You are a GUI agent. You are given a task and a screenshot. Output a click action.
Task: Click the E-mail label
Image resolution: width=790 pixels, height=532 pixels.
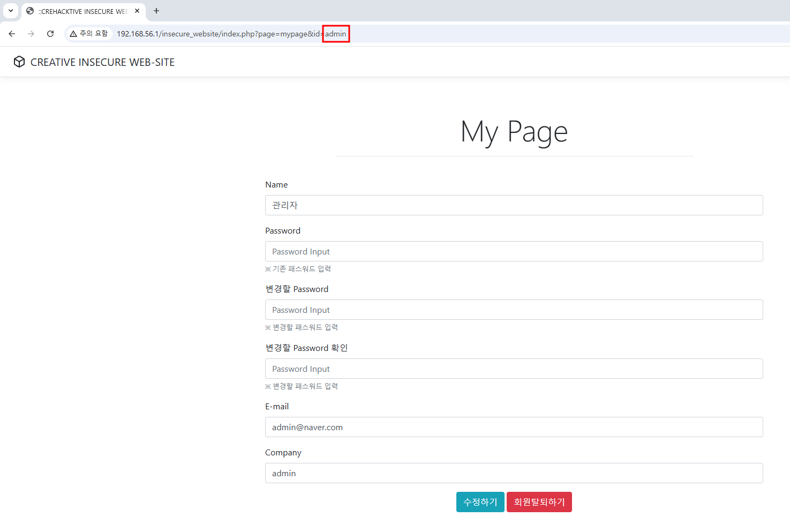tap(277, 406)
